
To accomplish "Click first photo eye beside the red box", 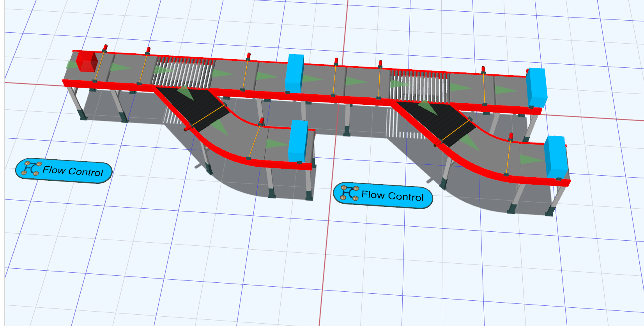I will point(104,48).
